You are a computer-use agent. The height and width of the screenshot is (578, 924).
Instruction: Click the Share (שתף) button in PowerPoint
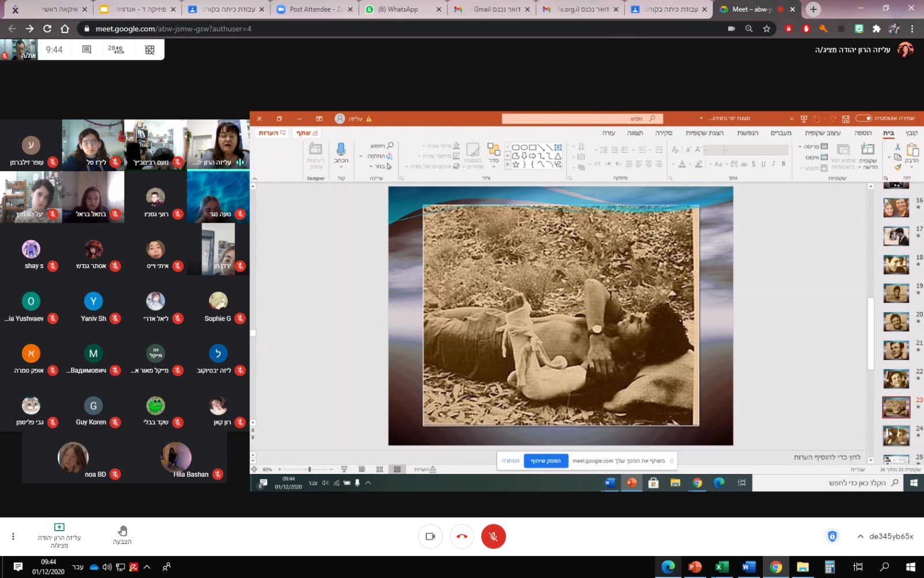(x=307, y=133)
